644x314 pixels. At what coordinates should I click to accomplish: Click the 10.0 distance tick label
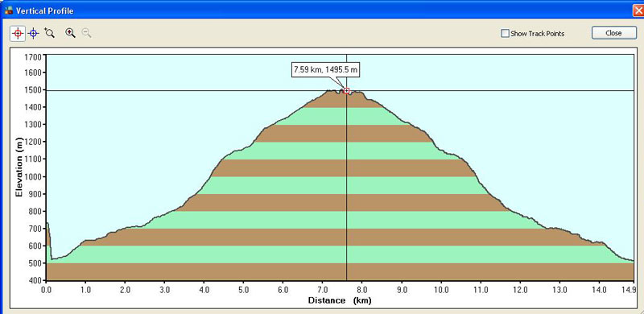tap(441, 290)
